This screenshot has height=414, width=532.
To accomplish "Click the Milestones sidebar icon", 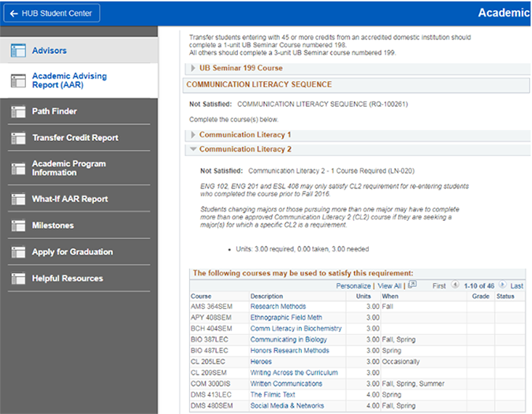I will tap(17, 226).
